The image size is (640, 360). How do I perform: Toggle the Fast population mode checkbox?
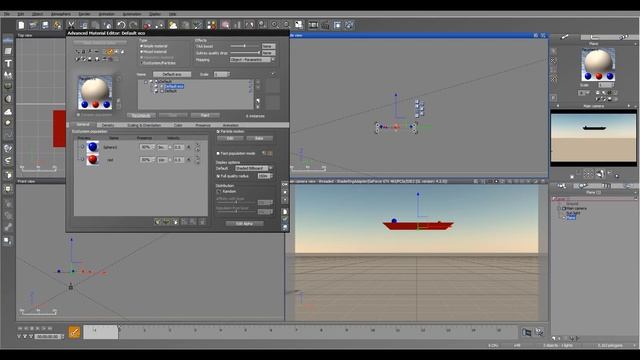(x=218, y=153)
